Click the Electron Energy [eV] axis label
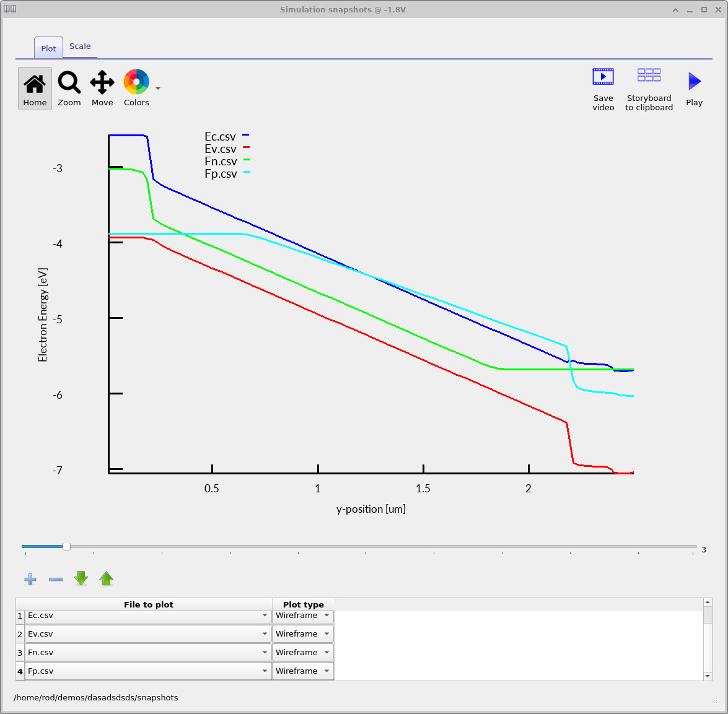The height and width of the screenshot is (714, 728). click(43, 315)
